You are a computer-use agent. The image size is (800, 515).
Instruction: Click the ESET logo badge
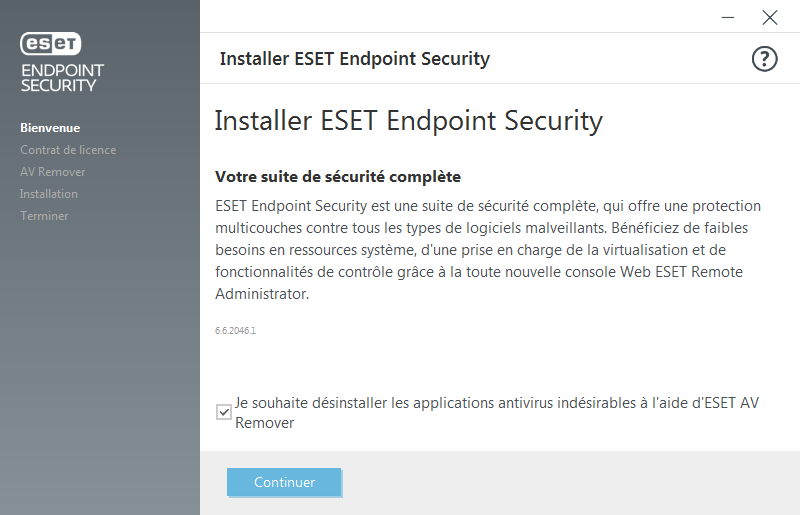[51, 43]
